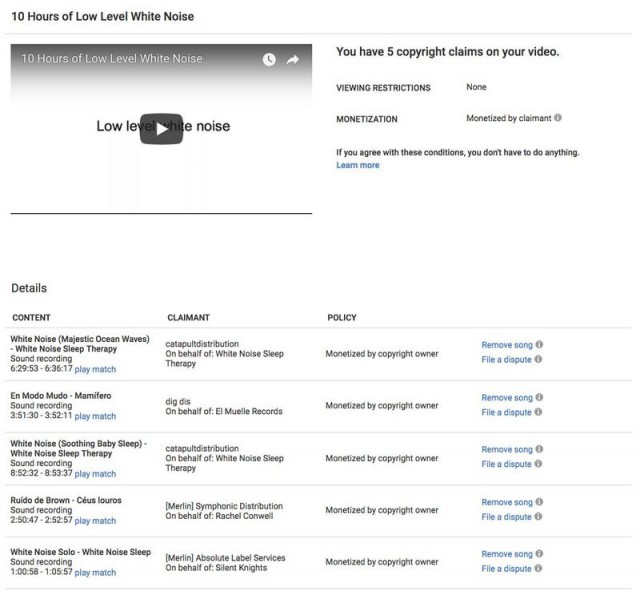This screenshot has height=599, width=640.
Task: File a dispute for White Noise Solo
Action: point(506,568)
